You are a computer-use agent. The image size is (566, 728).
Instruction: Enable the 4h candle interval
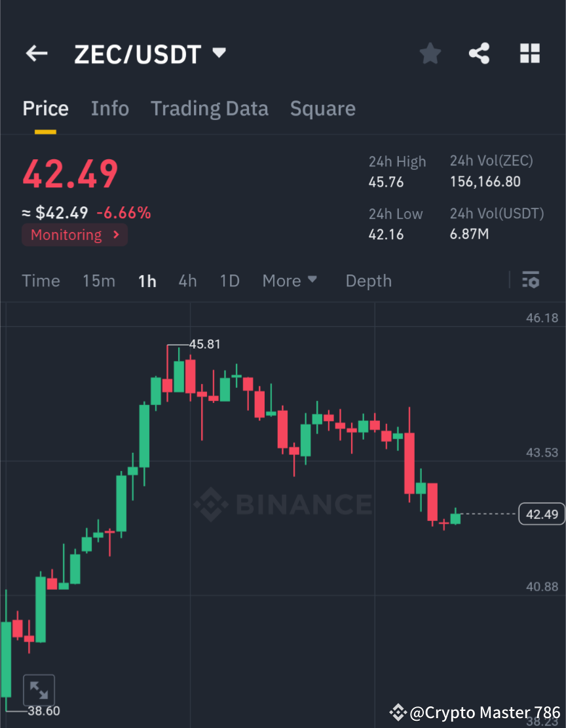coord(187,280)
